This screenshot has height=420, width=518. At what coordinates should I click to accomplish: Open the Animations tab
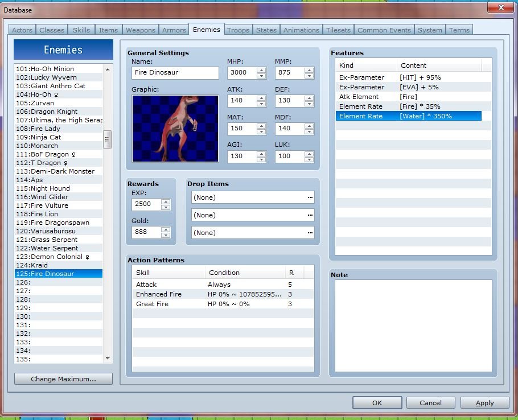(301, 30)
